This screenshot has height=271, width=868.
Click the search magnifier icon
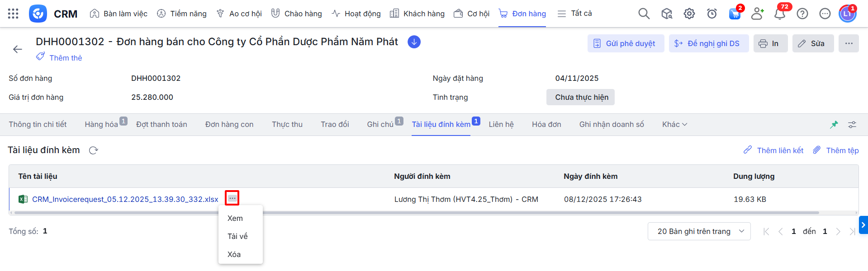[644, 14]
